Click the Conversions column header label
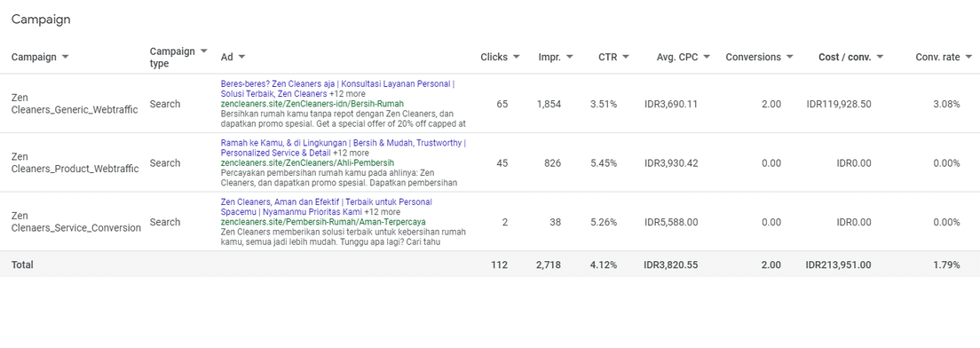This screenshot has width=980, height=348. coord(753,57)
